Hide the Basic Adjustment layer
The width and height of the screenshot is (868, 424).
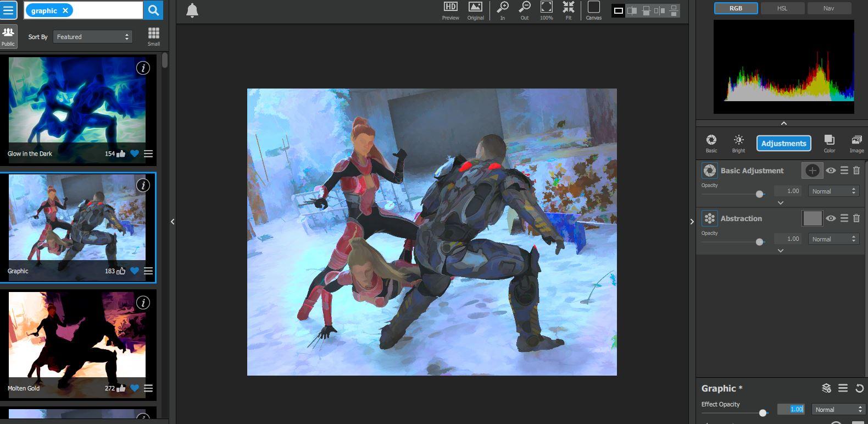[x=831, y=170]
